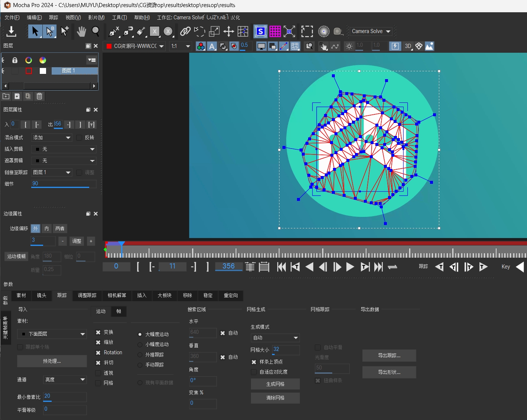The image size is (527, 420).
Task: Select the 小幅度运动 radio button
Action: coord(140,345)
